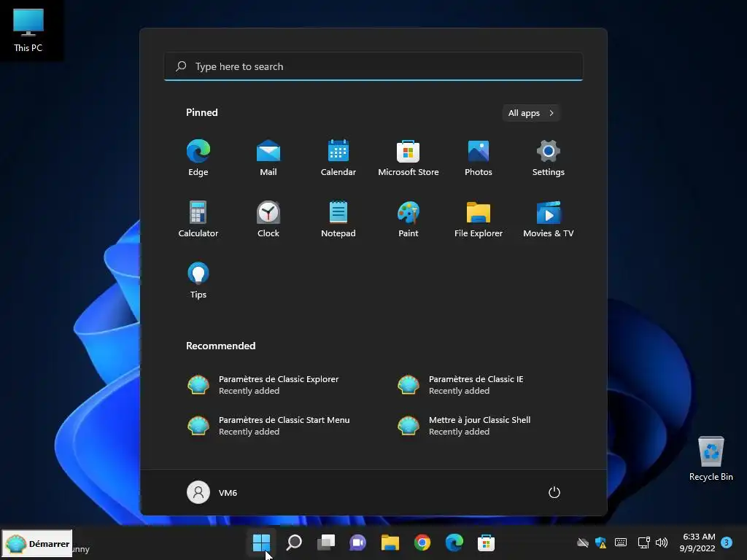The height and width of the screenshot is (560, 747).
Task: Launch Edge from the taskbar
Action: [x=454, y=542]
